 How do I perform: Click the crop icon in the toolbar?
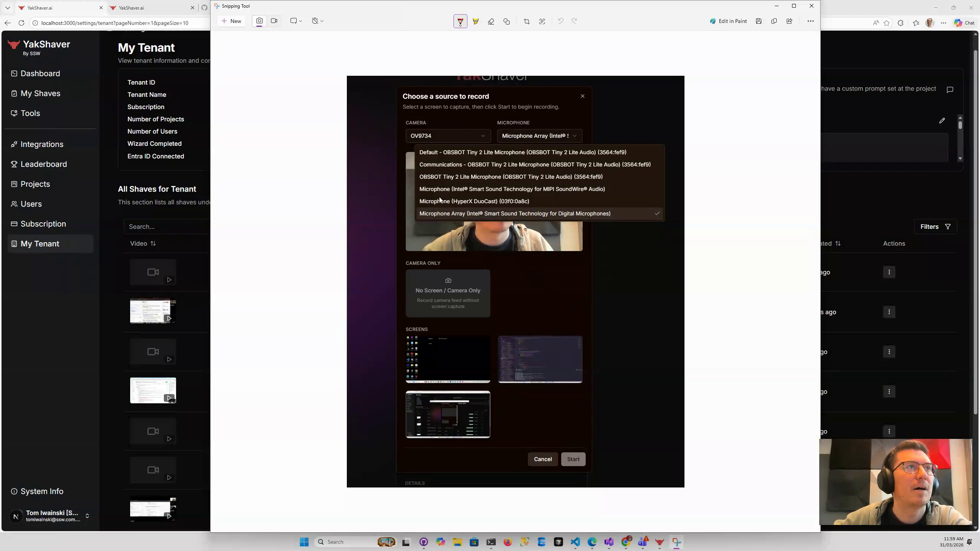(526, 21)
